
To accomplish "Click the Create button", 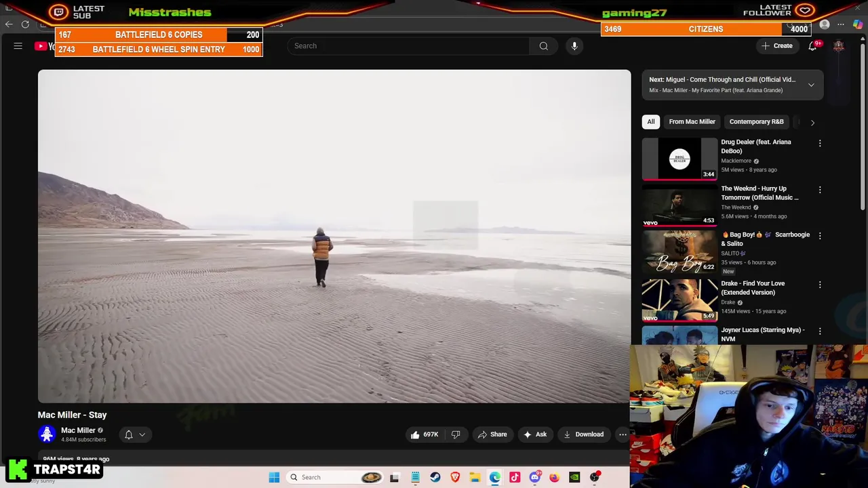I will coord(777,46).
